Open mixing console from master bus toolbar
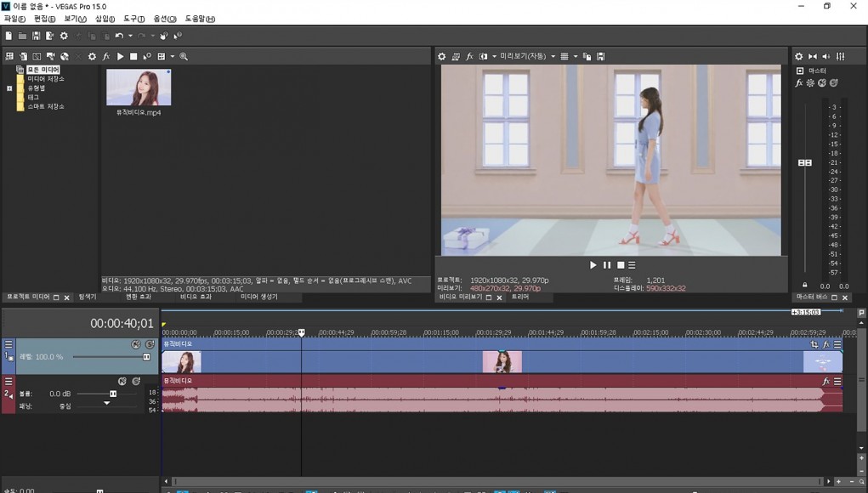 point(840,56)
